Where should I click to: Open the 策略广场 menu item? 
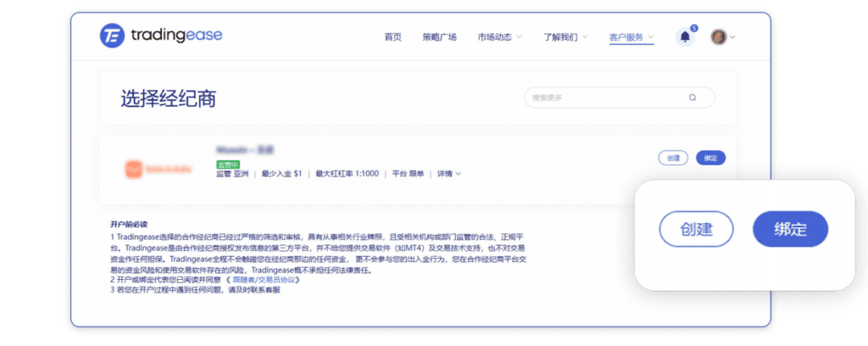[440, 37]
